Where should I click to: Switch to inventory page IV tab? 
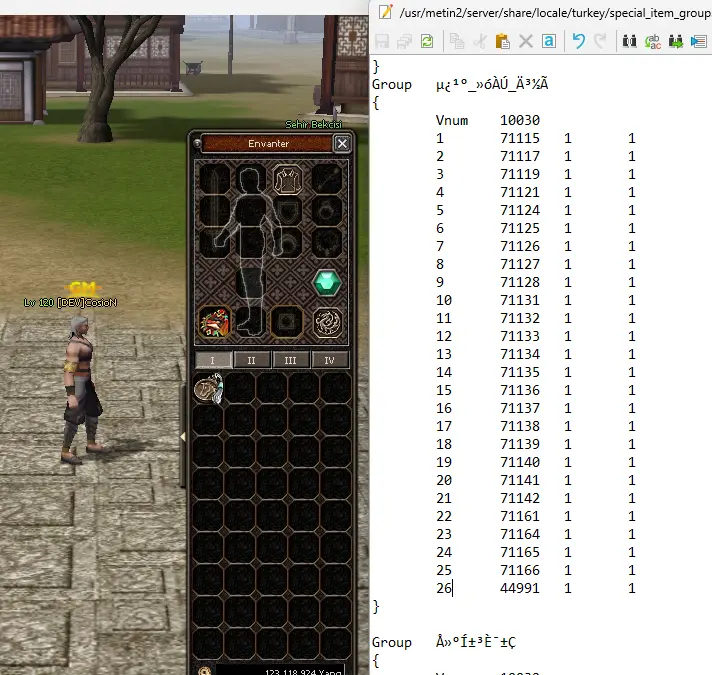point(330,360)
